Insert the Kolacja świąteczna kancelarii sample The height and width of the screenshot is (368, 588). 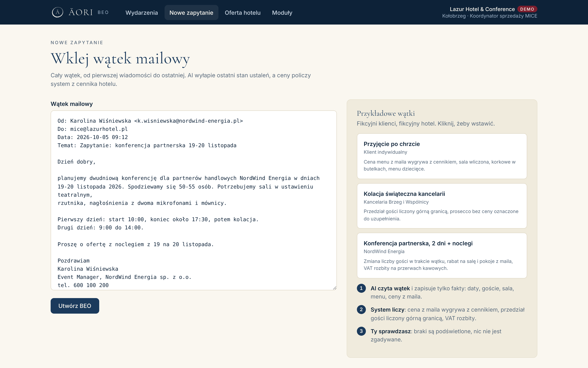coord(442,206)
